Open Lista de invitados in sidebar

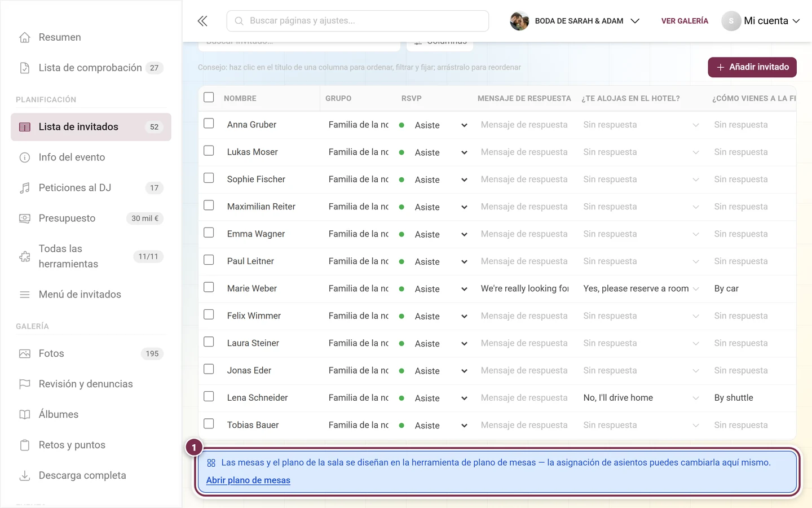pyautogui.click(x=91, y=127)
